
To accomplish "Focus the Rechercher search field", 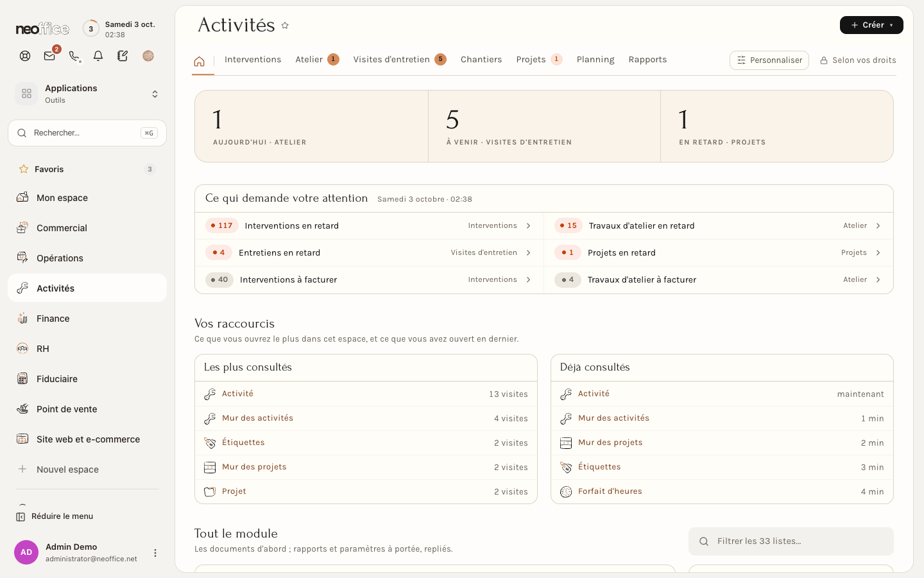I will 87,133.
